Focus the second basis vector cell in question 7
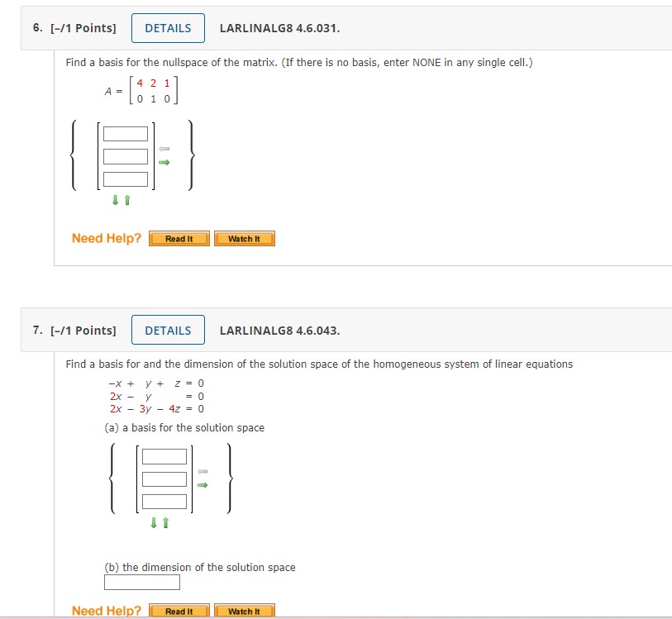 164,479
